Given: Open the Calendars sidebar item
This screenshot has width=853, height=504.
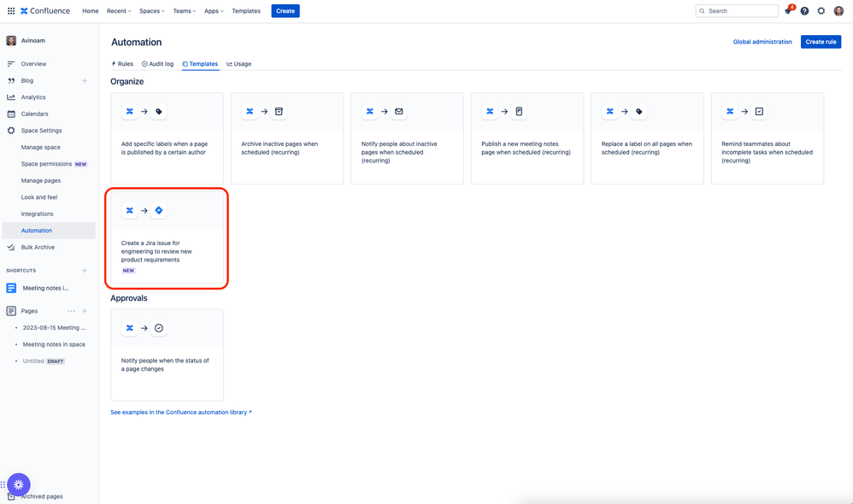Looking at the screenshot, I should pyautogui.click(x=36, y=113).
